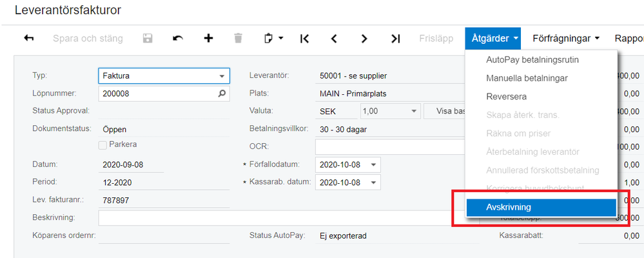Click the save disk icon

[148, 38]
